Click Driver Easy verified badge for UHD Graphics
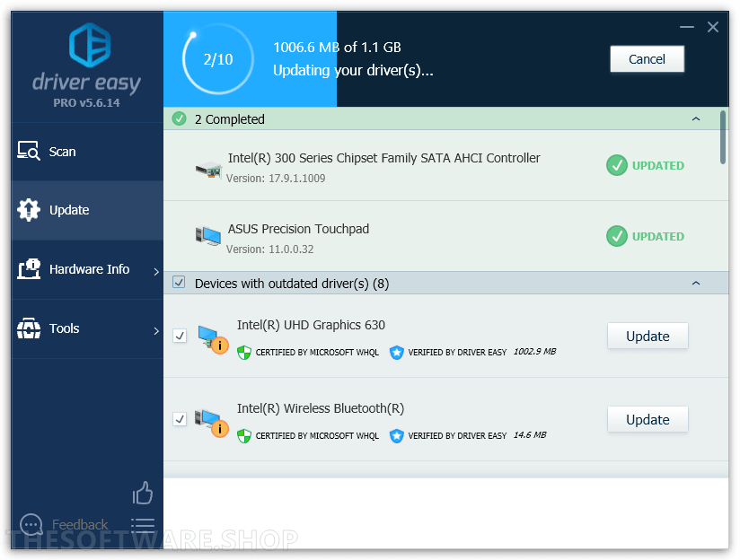Image resolution: width=740 pixels, height=560 pixels. click(396, 353)
